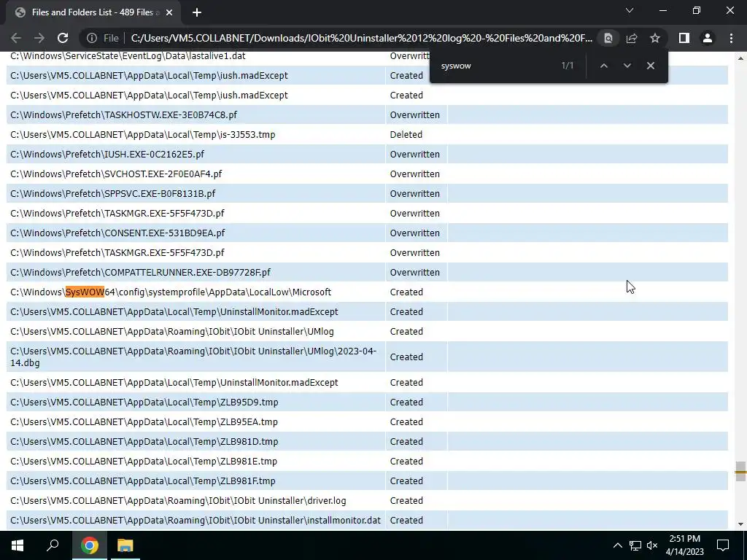This screenshot has width=747, height=560.
Task: Bookmark this page with the star icon
Action: 655,38
